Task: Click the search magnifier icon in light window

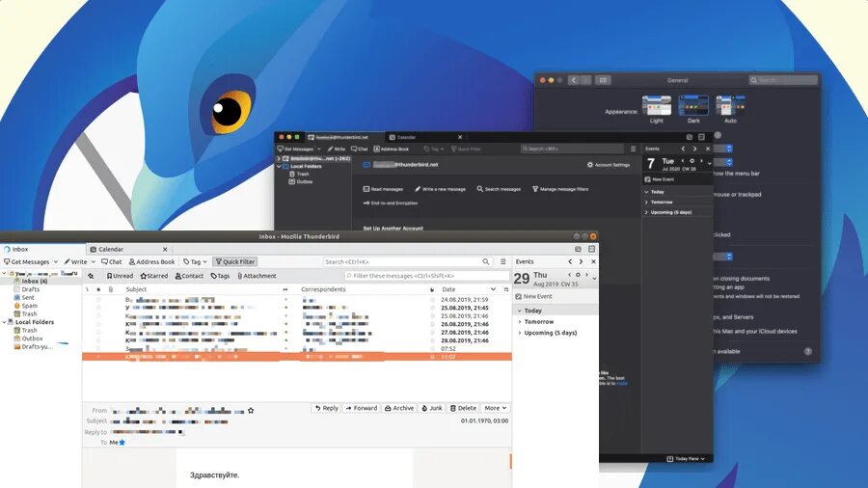Action: [485, 261]
